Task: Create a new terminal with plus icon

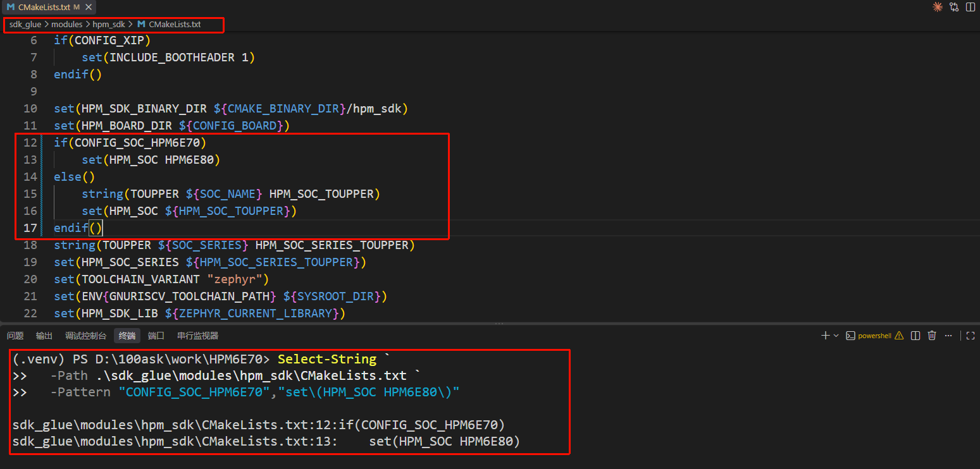Action: pos(825,336)
